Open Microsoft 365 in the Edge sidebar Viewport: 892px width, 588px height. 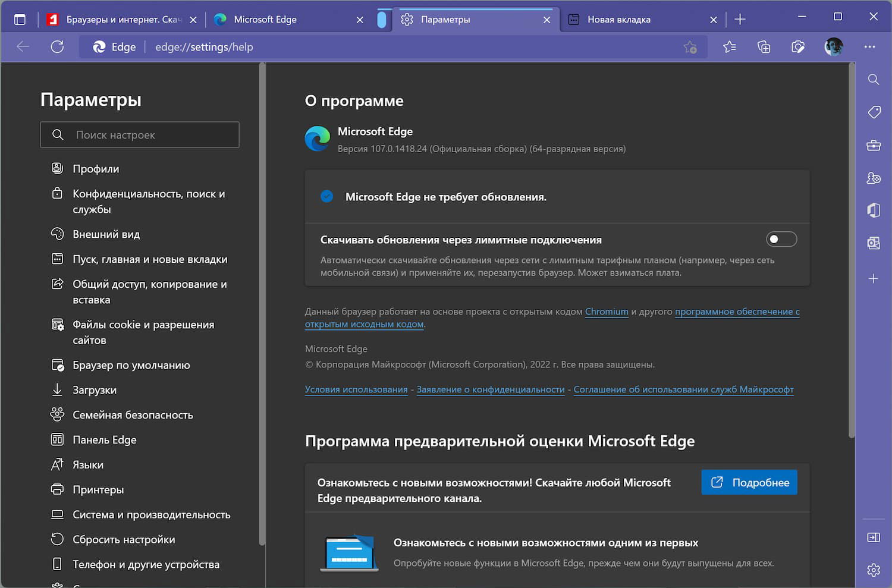click(x=874, y=210)
